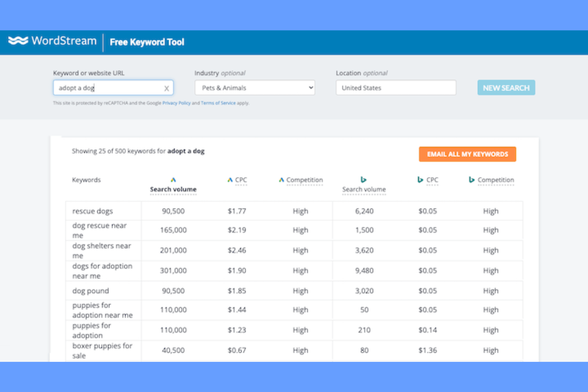Click the Bing volume 210 value
Screen dimensions: 588x392
364,330
